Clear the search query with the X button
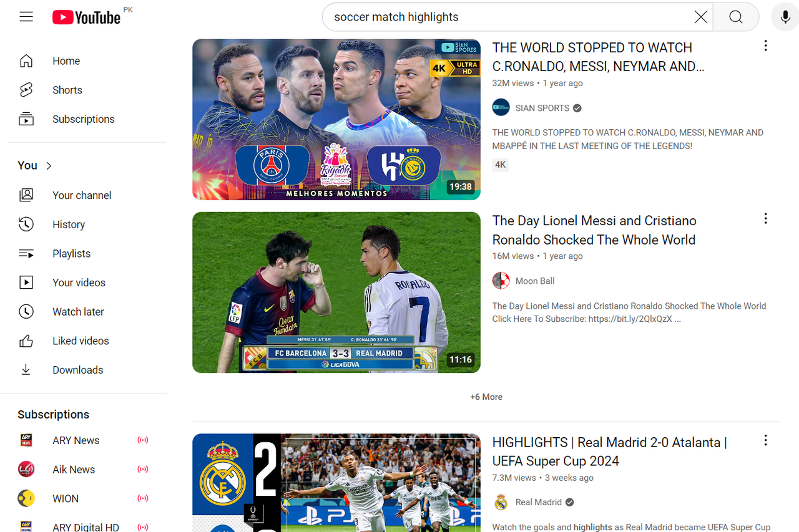 (x=700, y=17)
